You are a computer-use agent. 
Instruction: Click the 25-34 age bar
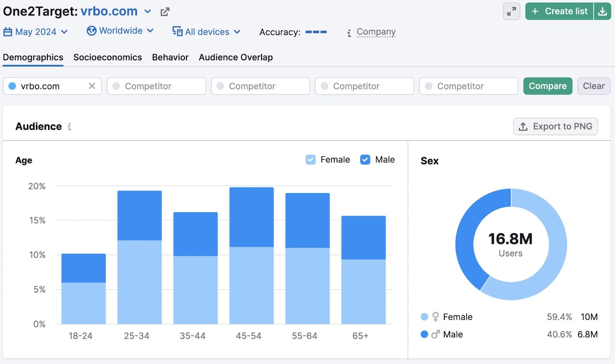(x=140, y=257)
